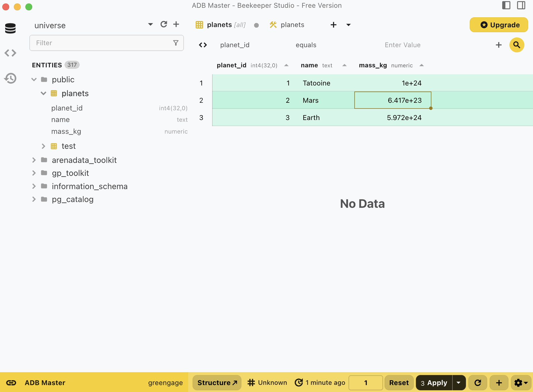Select the 1e+24 mass cell
Image resolution: width=533 pixels, height=392 pixels.
pyautogui.click(x=393, y=83)
